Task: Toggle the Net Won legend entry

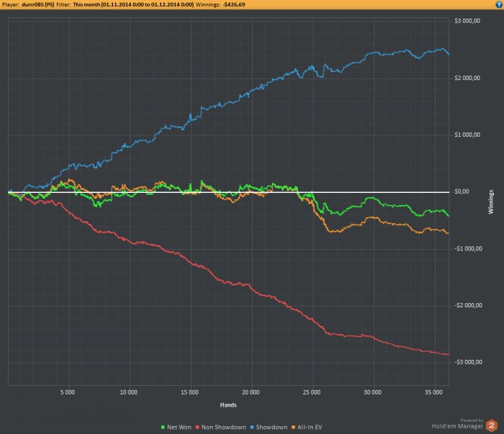Action: (176, 428)
